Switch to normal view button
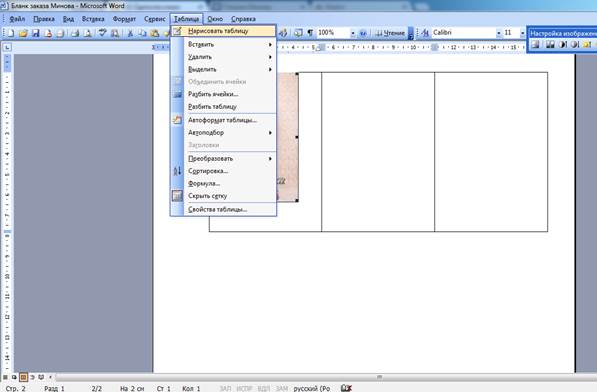The height and width of the screenshot is (392, 597). click(x=5, y=377)
